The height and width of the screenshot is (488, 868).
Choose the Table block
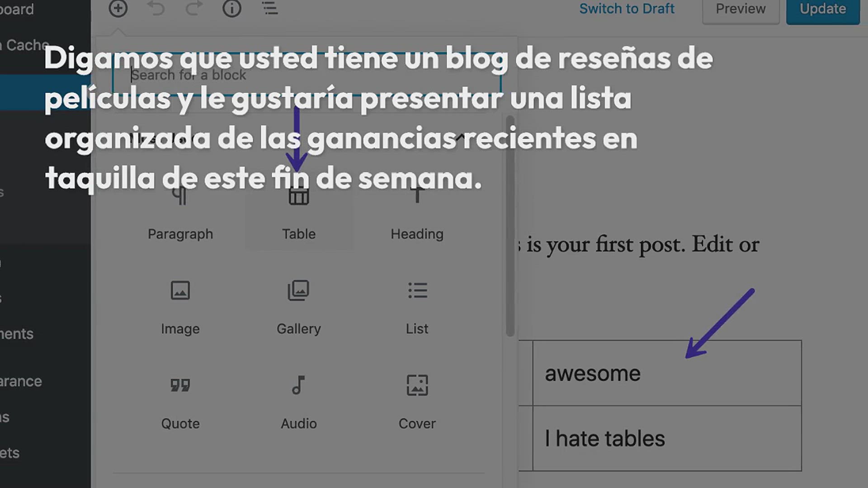298,215
